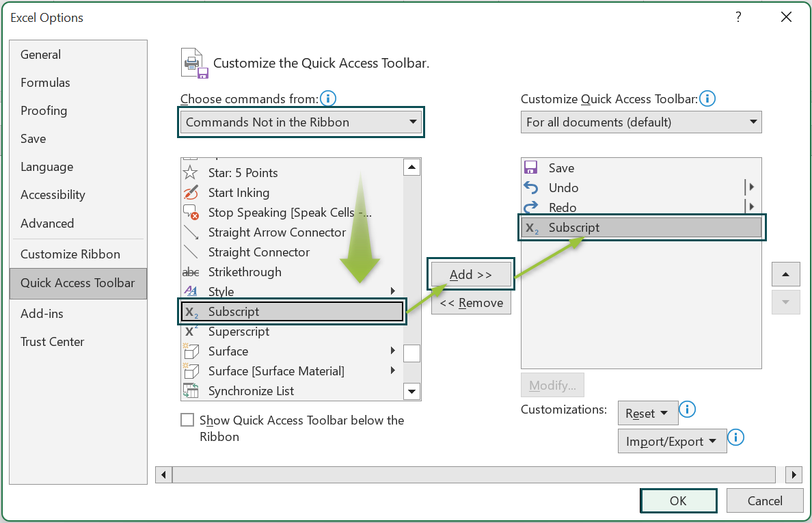
Task: Expand the Redo split arrow
Action: point(750,206)
